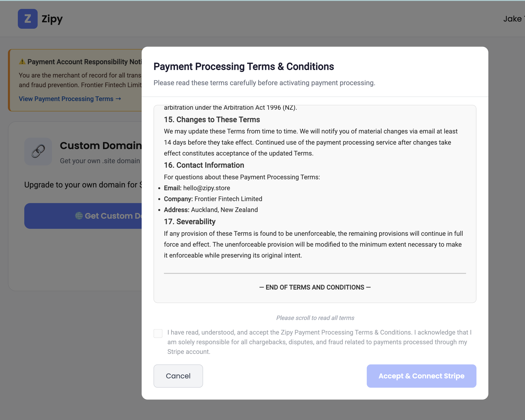Click the Zipy brand name text

tap(52, 19)
